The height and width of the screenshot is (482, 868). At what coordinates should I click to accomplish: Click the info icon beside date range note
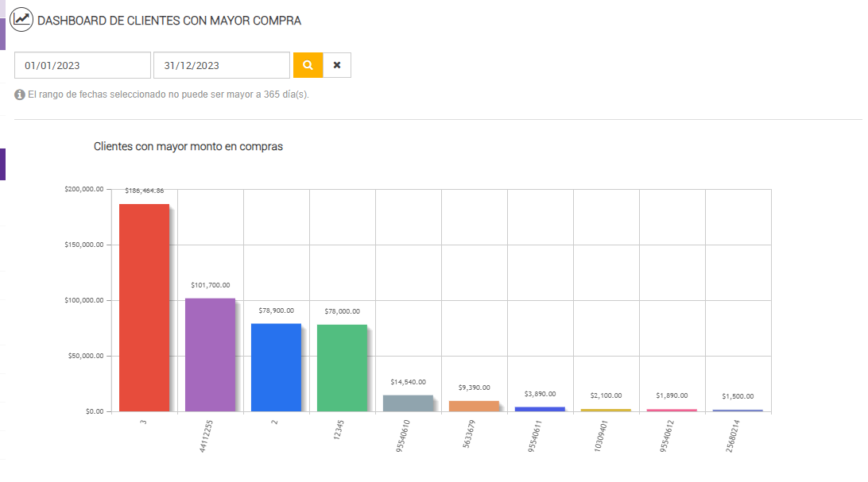(20, 94)
